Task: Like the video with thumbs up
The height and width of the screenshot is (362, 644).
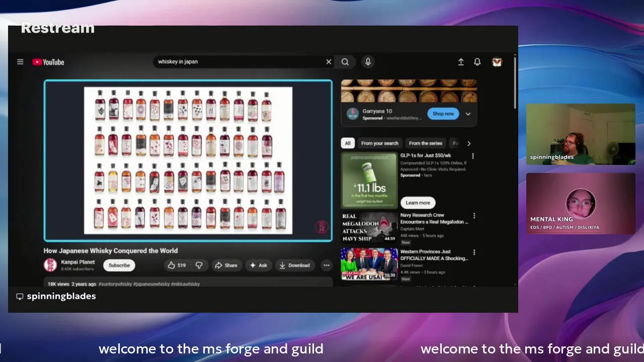Action: pyautogui.click(x=177, y=265)
